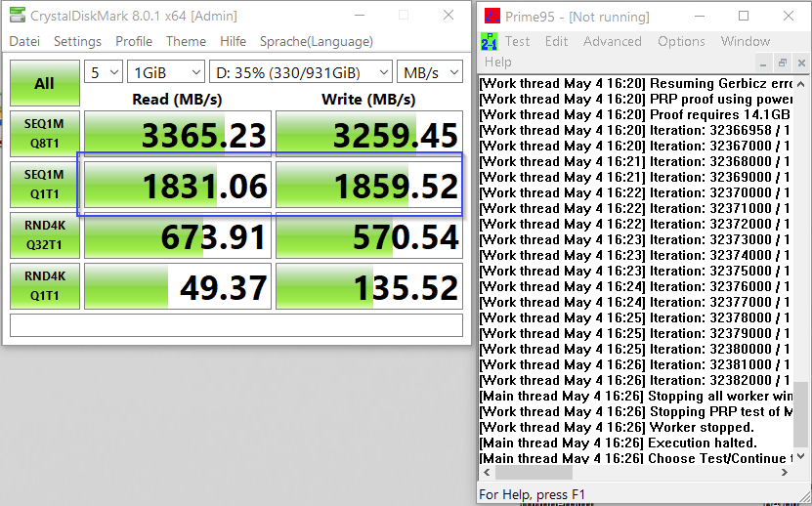The width and height of the screenshot is (812, 506).
Task: Click the SEQ1M Q1T1 write result 1859.52
Action: pos(369,185)
